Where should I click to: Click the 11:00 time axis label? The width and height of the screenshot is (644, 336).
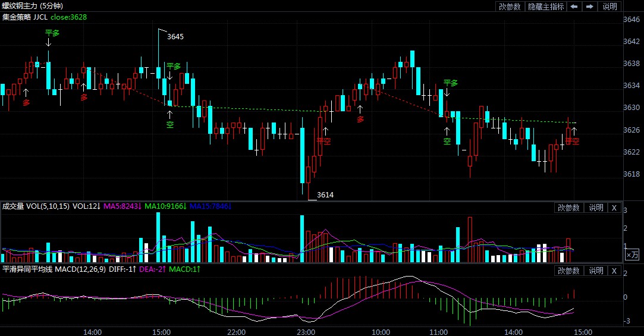tap(438, 332)
